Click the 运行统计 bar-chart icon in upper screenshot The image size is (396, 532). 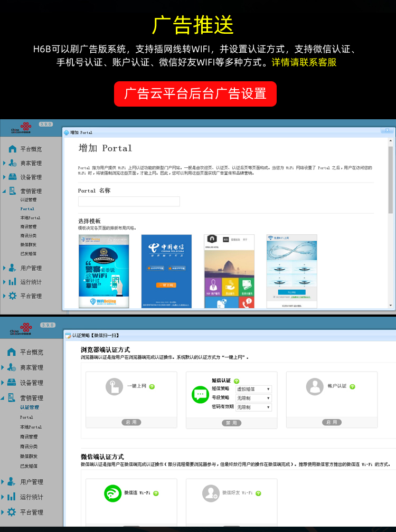[x=13, y=282]
